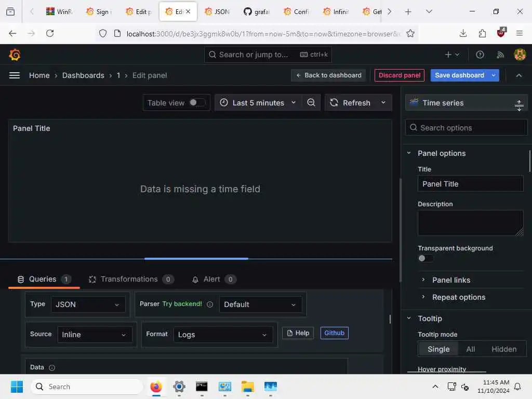Image resolution: width=532 pixels, height=399 pixels.
Task: Toggle the Table view switch
Action: coord(197,102)
